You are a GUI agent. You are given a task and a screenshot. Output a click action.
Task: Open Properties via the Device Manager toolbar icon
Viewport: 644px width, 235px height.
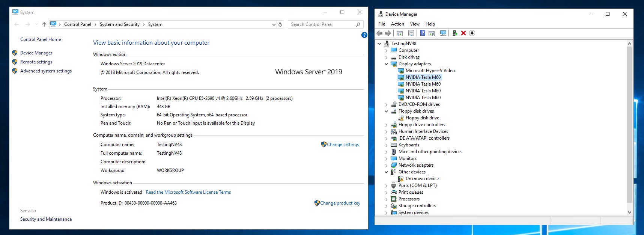click(x=411, y=33)
